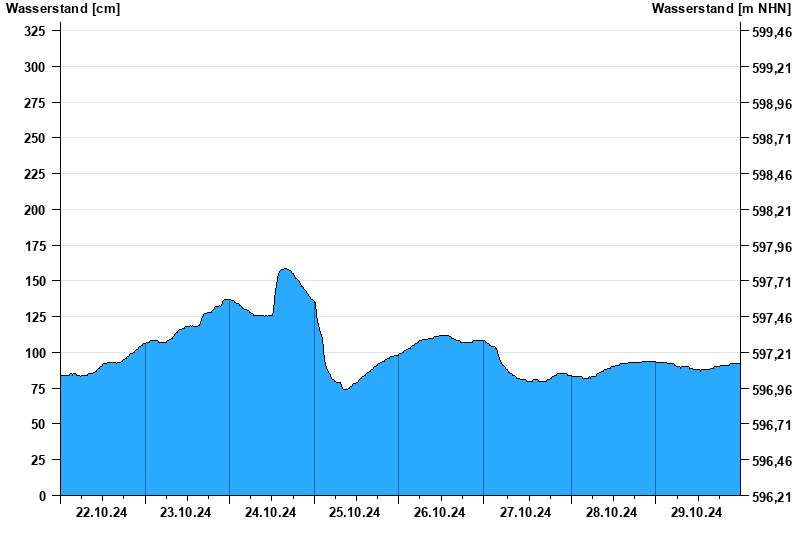Image resolution: width=800 pixels, height=550 pixels.
Task: Click the 150 cm axis label
Action: pyautogui.click(x=35, y=281)
